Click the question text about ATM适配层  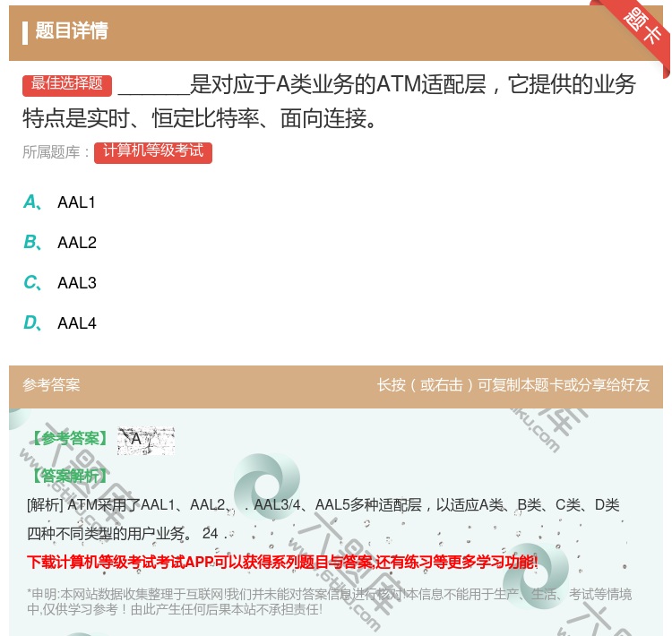(329, 101)
